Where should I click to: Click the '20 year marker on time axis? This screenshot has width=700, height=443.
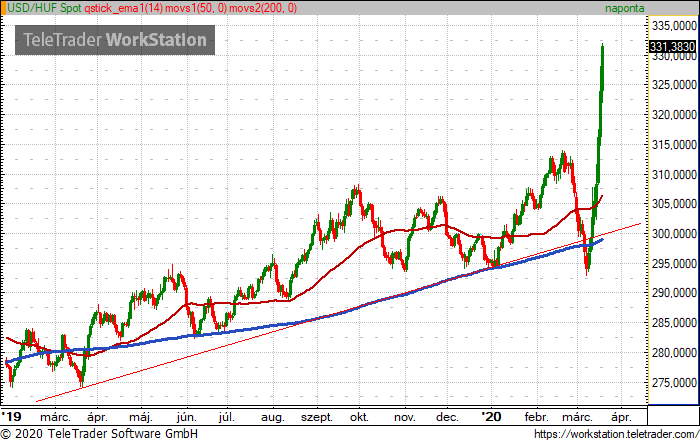(x=491, y=417)
